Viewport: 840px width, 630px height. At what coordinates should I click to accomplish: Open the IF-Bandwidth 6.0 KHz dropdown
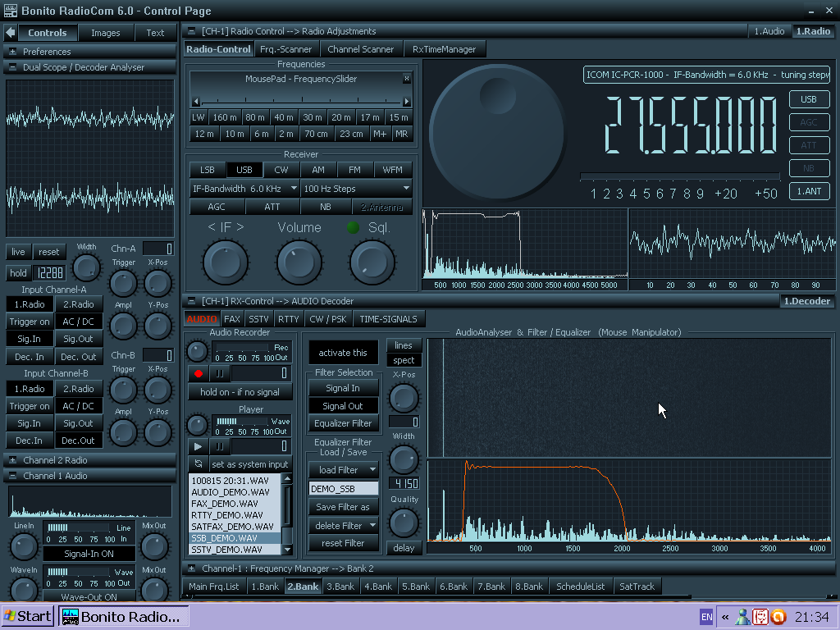click(244, 189)
